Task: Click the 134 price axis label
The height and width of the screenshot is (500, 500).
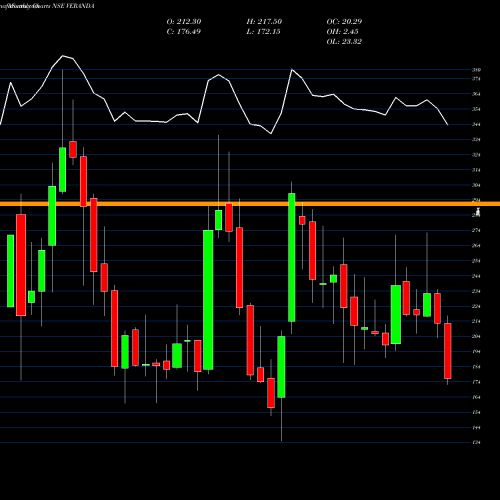Action: coord(476,443)
